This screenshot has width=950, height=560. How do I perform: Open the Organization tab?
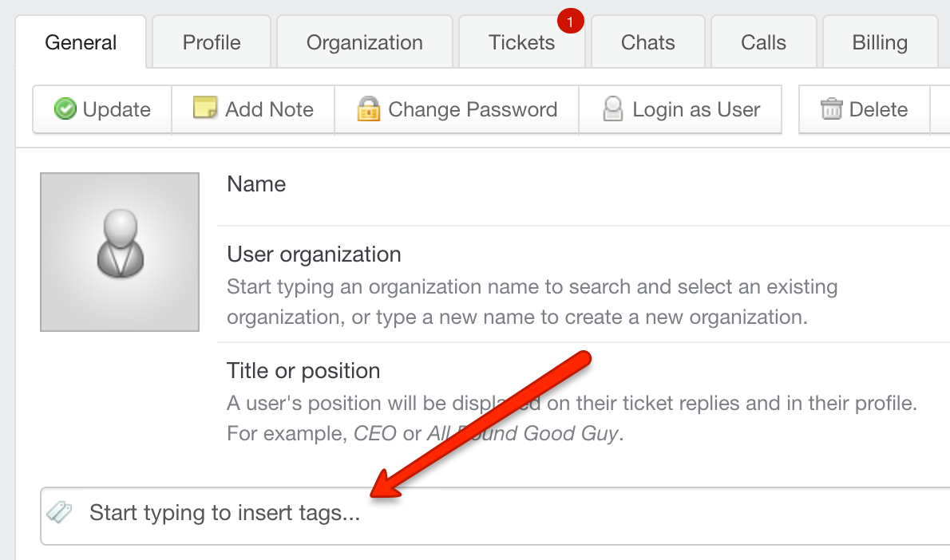[x=365, y=41]
